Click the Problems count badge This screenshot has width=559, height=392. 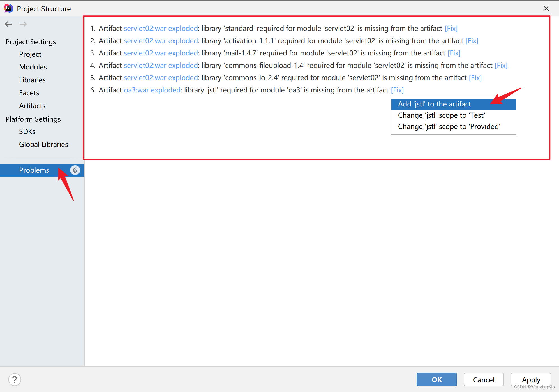(75, 170)
